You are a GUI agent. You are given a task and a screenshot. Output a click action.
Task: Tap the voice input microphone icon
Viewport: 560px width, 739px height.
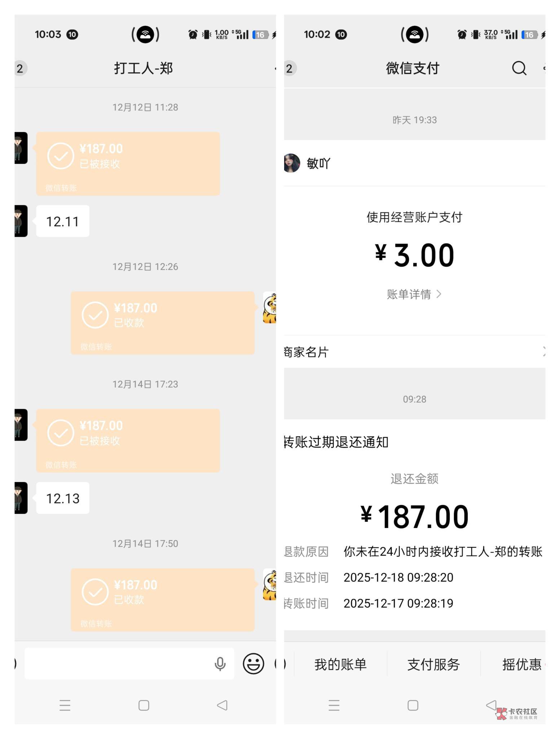click(x=220, y=663)
